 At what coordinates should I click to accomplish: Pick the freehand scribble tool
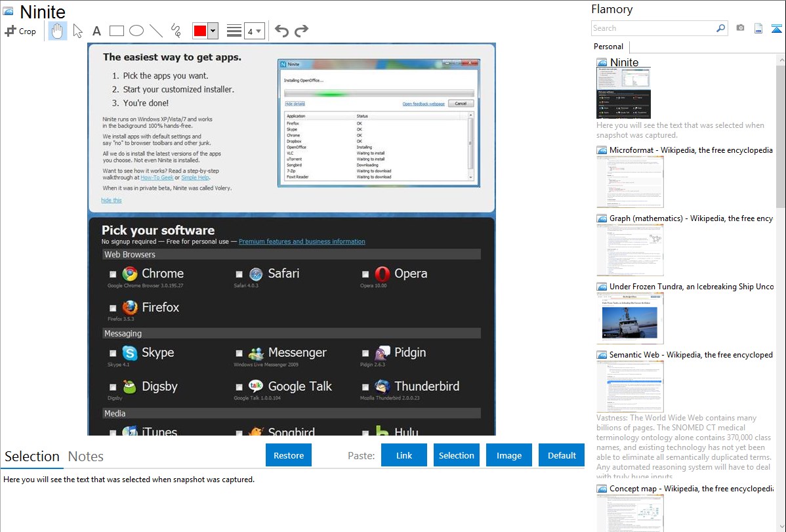point(176,31)
